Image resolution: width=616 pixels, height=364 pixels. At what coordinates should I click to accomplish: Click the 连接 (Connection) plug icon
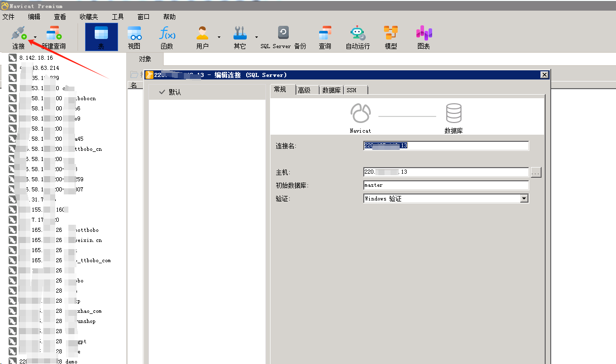(x=19, y=33)
